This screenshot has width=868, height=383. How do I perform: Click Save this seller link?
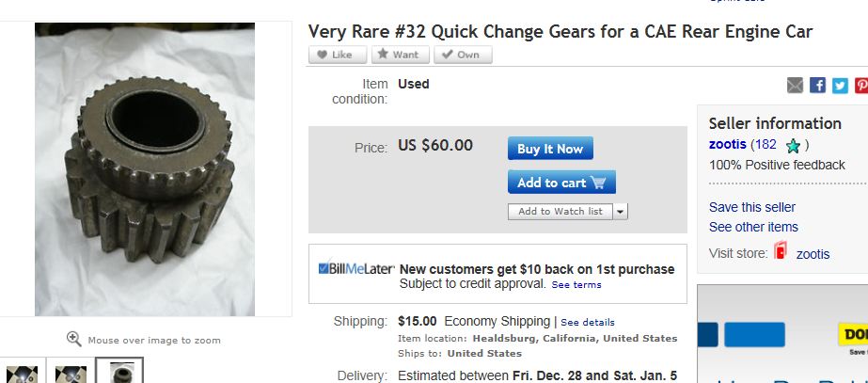tap(752, 207)
